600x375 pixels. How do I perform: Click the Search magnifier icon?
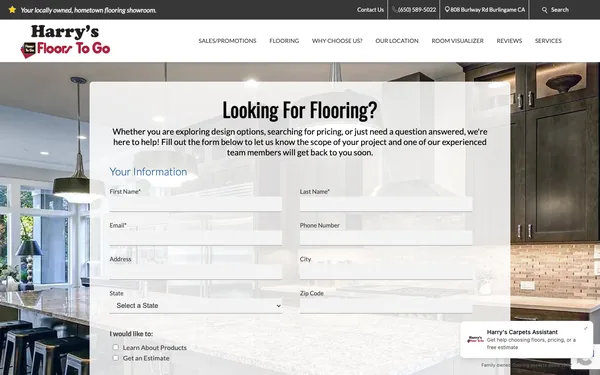545,10
